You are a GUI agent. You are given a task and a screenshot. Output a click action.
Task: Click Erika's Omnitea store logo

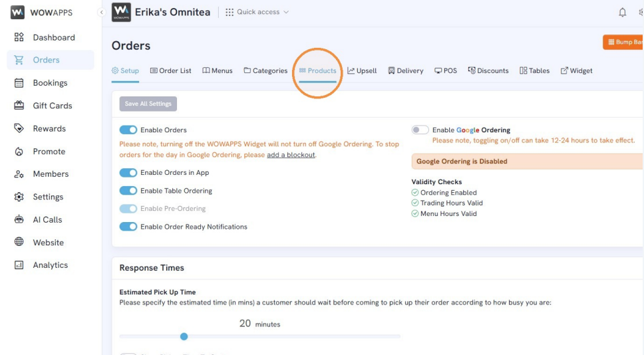(x=121, y=13)
